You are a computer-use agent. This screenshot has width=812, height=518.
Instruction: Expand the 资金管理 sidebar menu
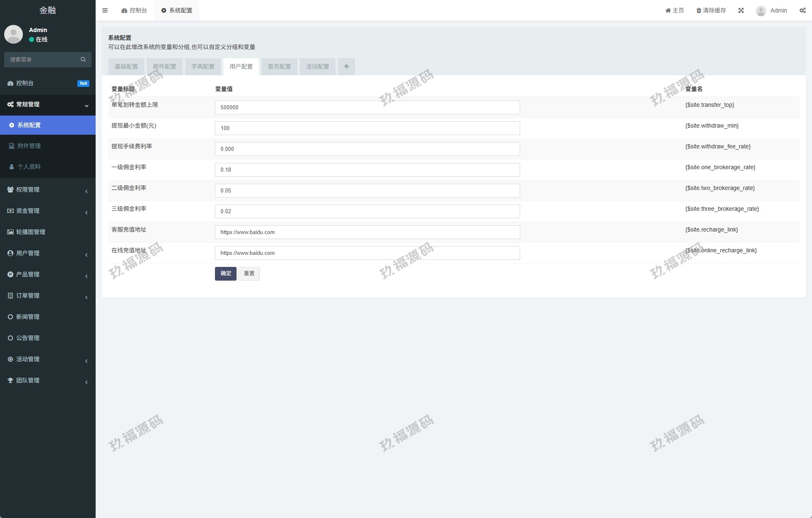(47, 211)
